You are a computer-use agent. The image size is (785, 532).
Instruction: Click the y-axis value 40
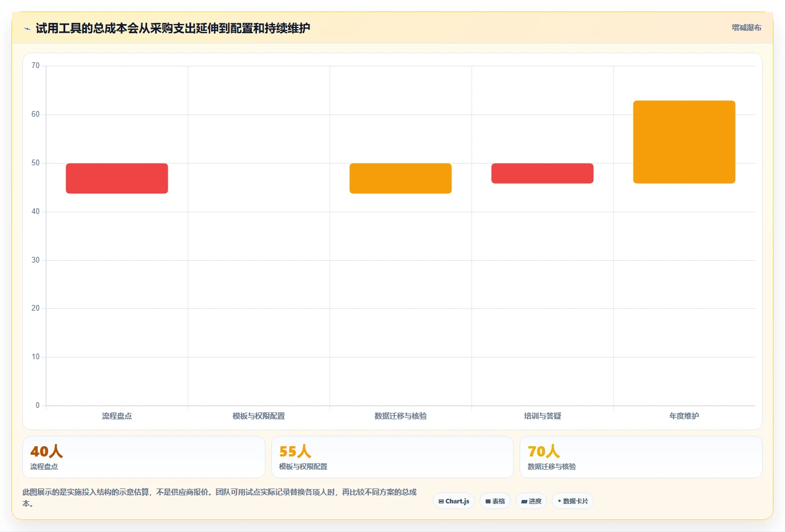[35, 212]
